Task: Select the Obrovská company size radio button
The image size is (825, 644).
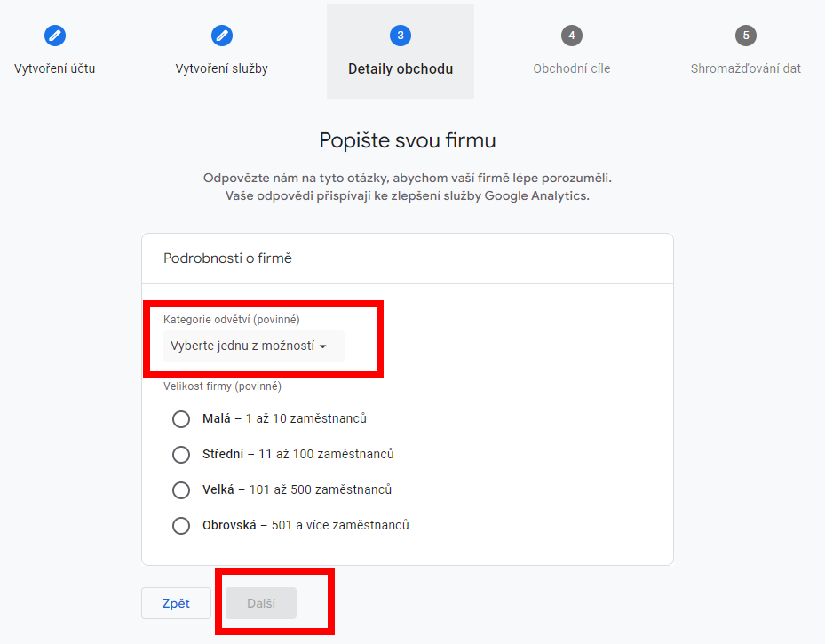Action: coord(181,525)
